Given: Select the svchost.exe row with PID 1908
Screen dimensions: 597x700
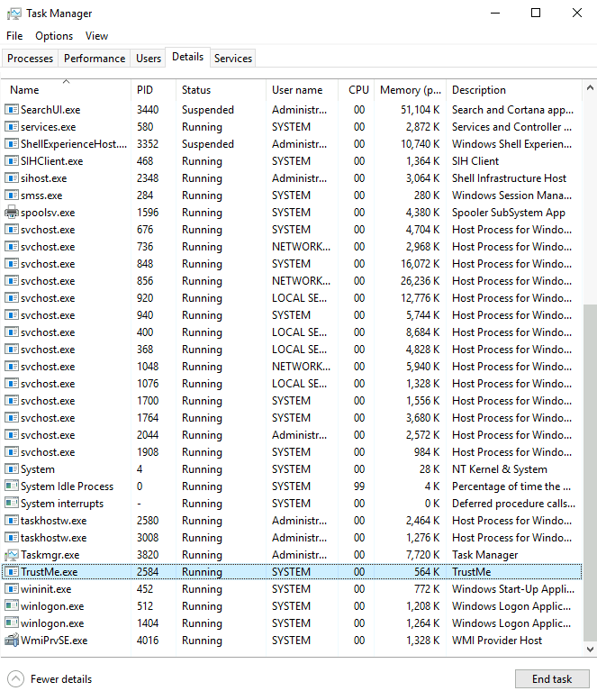Looking at the screenshot, I should click(292, 451).
